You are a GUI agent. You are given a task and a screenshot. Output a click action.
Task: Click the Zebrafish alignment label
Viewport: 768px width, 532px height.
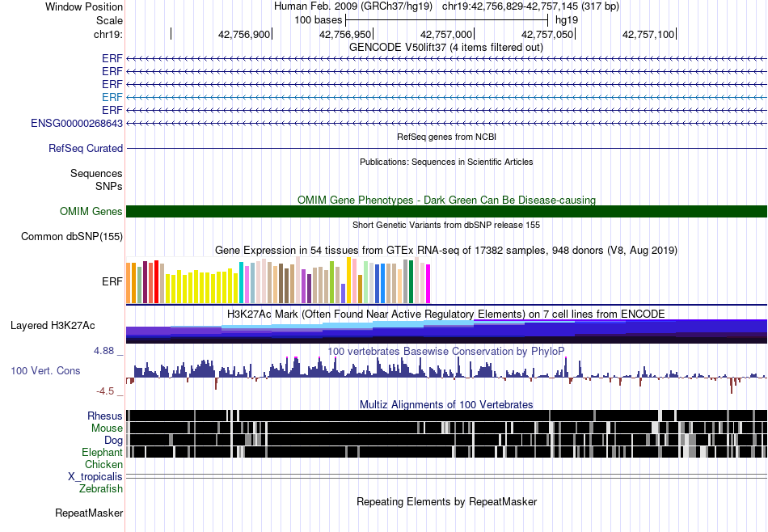101,488
